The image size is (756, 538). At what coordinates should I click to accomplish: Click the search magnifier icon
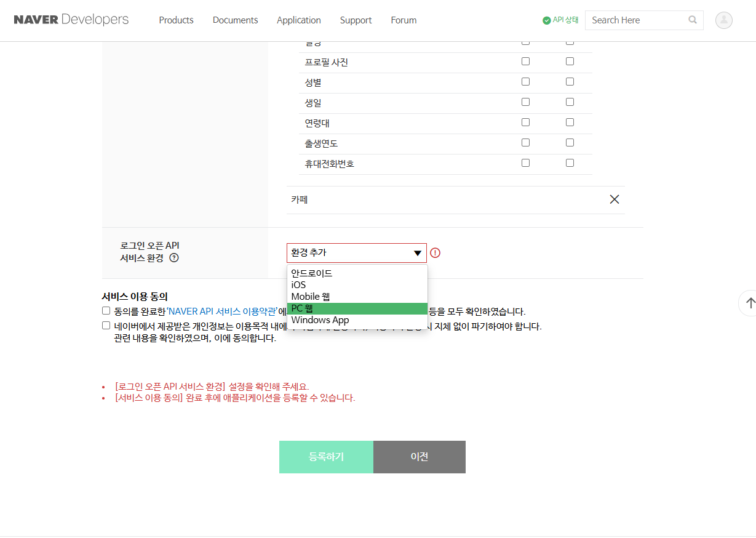coord(693,20)
